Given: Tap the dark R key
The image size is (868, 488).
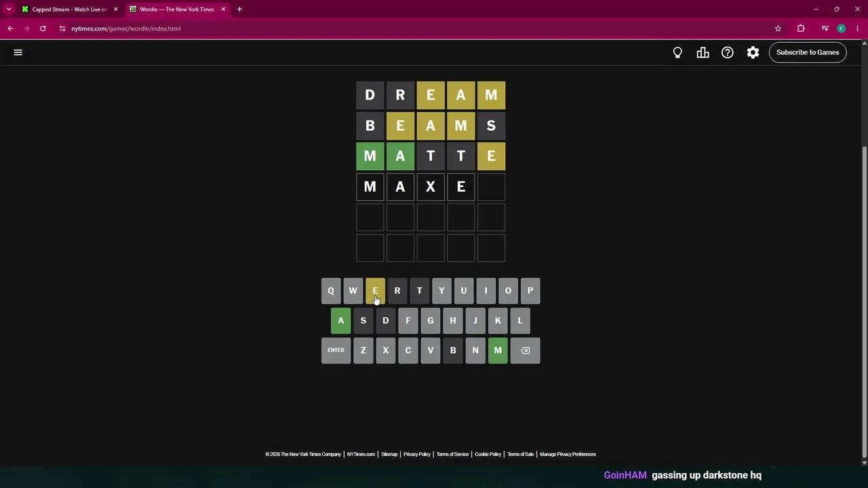Looking at the screenshot, I should (x=397, y=291).
